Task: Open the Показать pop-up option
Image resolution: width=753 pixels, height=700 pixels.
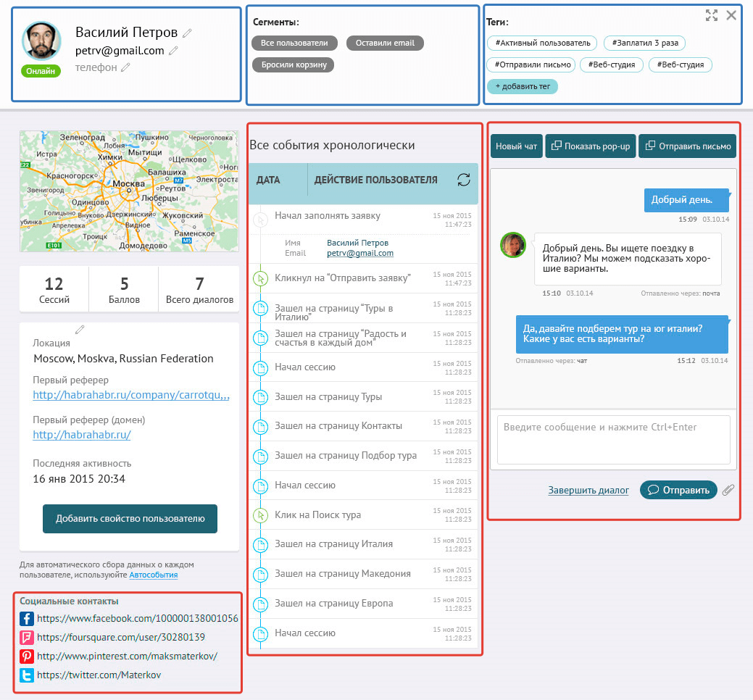Action: [x=590, y=146]
